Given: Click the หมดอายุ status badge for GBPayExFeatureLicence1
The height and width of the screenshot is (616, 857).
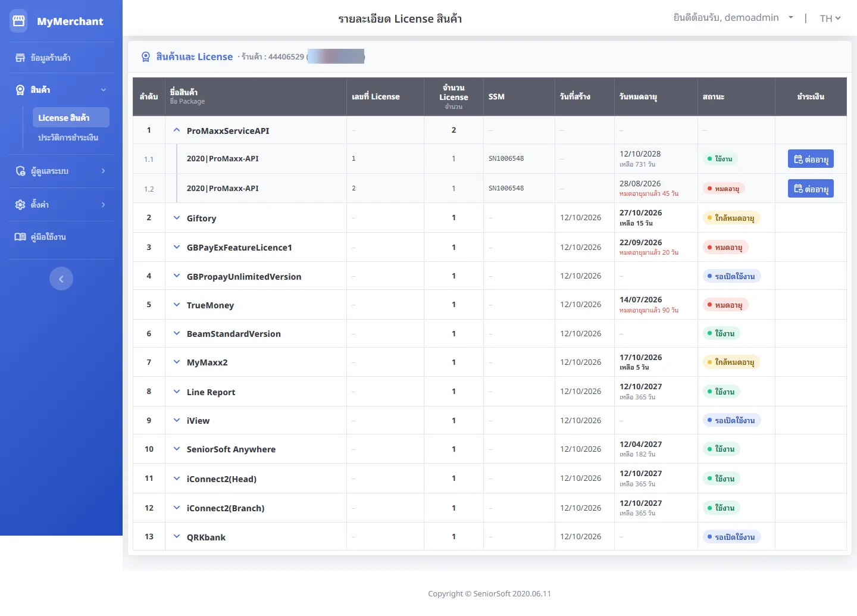Looking at the screenshot, I should (725, 248).
